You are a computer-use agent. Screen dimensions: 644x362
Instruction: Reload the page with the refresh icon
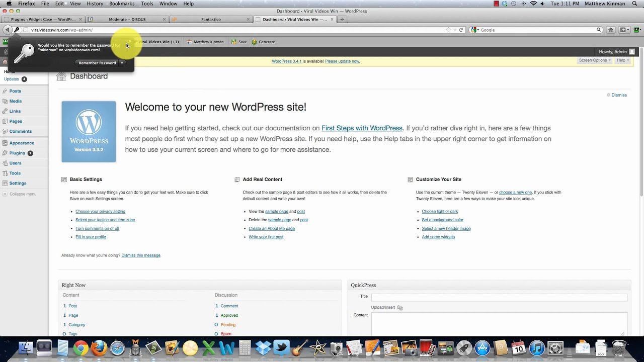(x=460, y=30)
